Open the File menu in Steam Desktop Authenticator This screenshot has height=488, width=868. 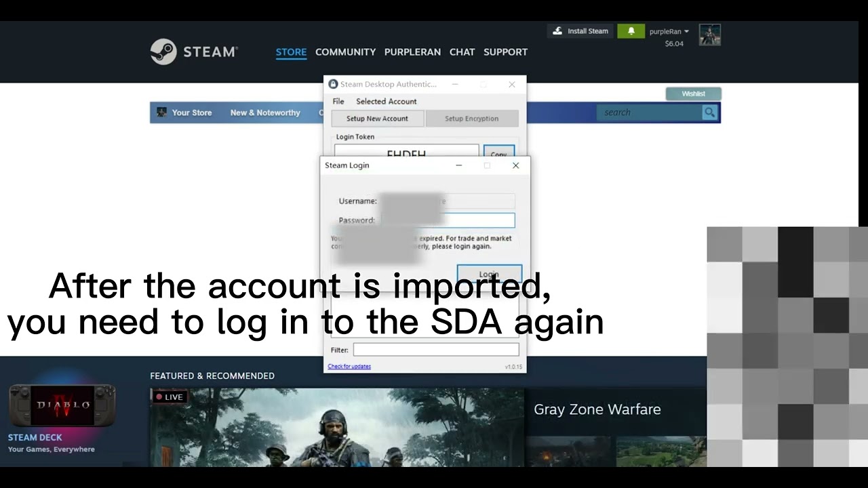338,101
